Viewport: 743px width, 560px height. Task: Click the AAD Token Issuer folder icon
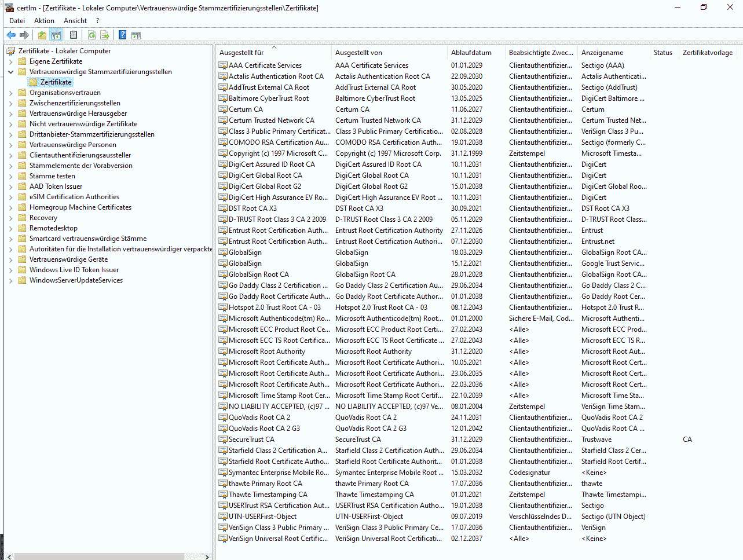pyautogui.click(x=23, y=186)
